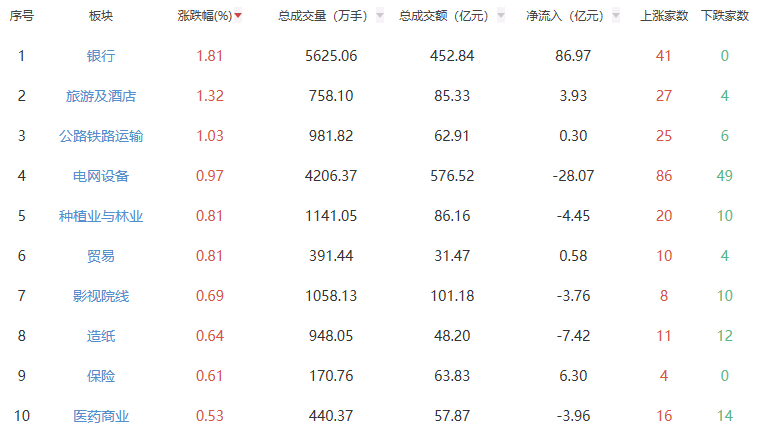Viewport: 761px width, 434px height.
Task: Click the 序号 column header
Action: pyautogui.click(x=21, y=16)
